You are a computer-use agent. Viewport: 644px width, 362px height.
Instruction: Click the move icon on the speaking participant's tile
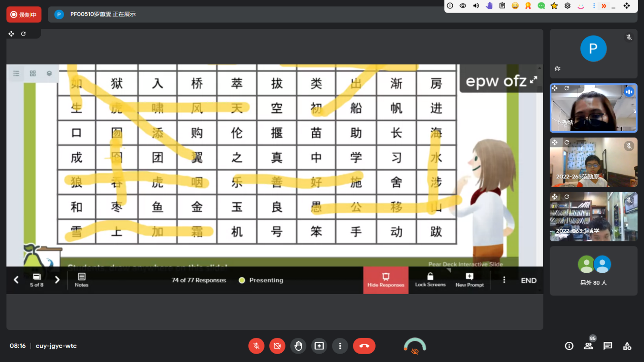555,88
